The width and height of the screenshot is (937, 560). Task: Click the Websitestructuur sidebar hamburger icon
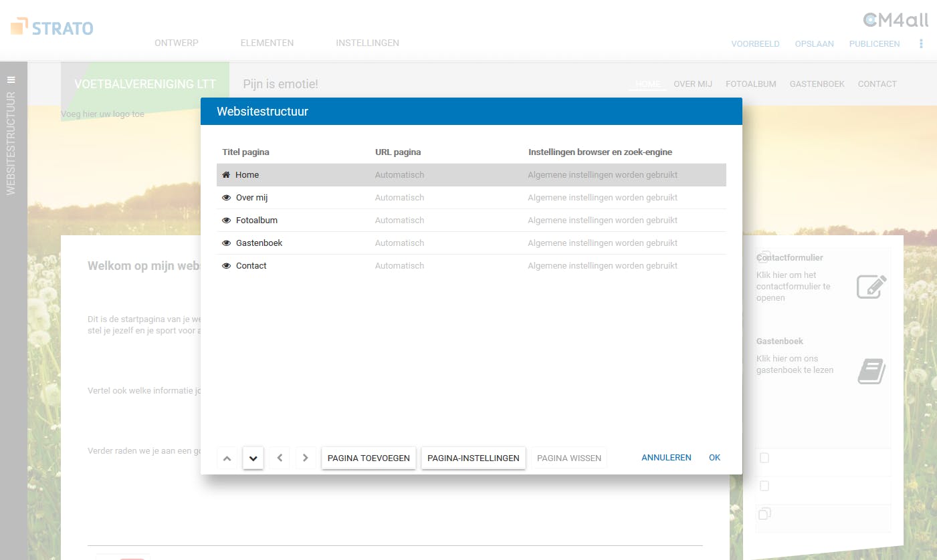11,79
